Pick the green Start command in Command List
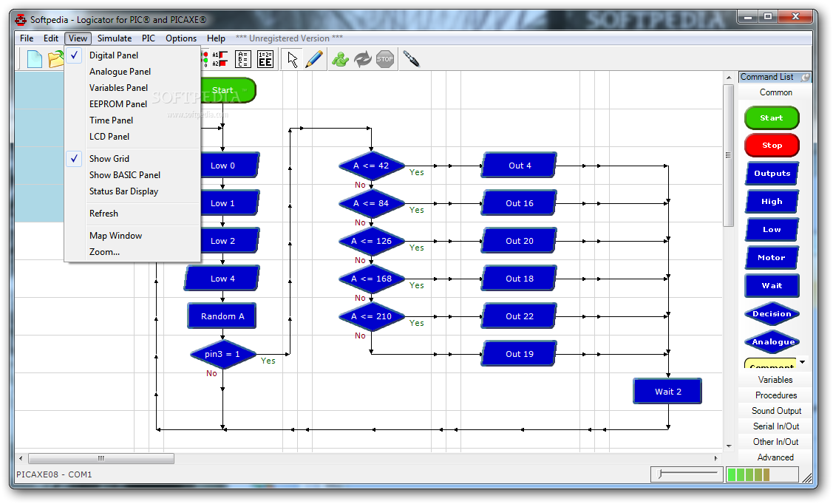833x504 pixels. [x=772, y=118]
